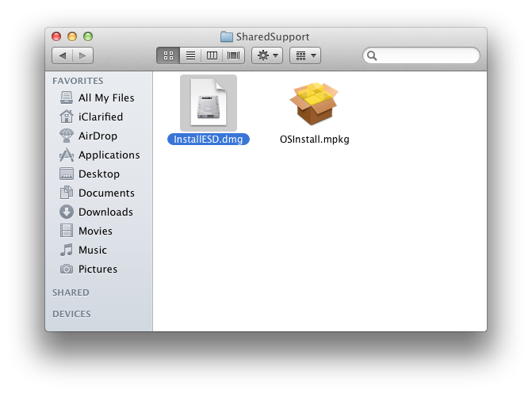Click the magnifying glass search icon
532x394 pixels.
[372, 55]
